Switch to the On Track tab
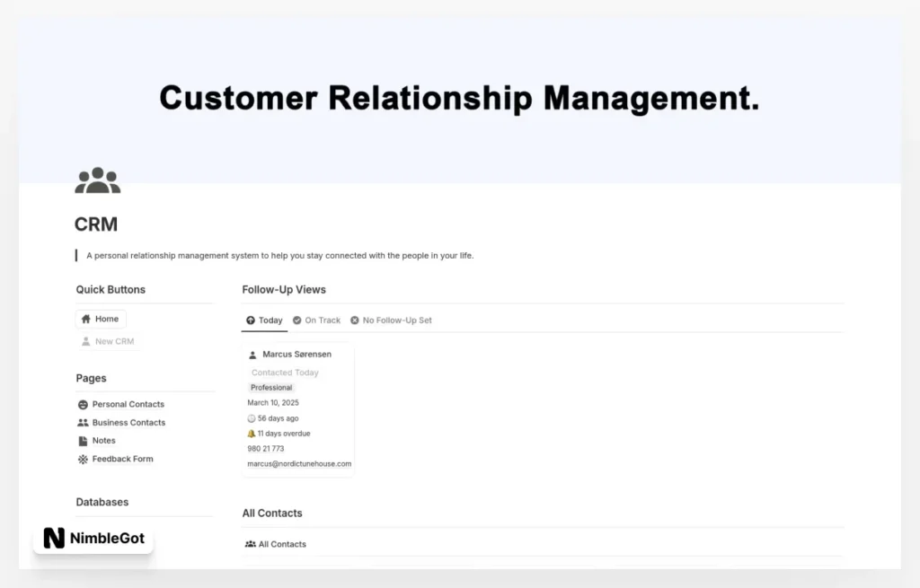The width and height of the screenshot is (920, 588). [x=317, y=320]
